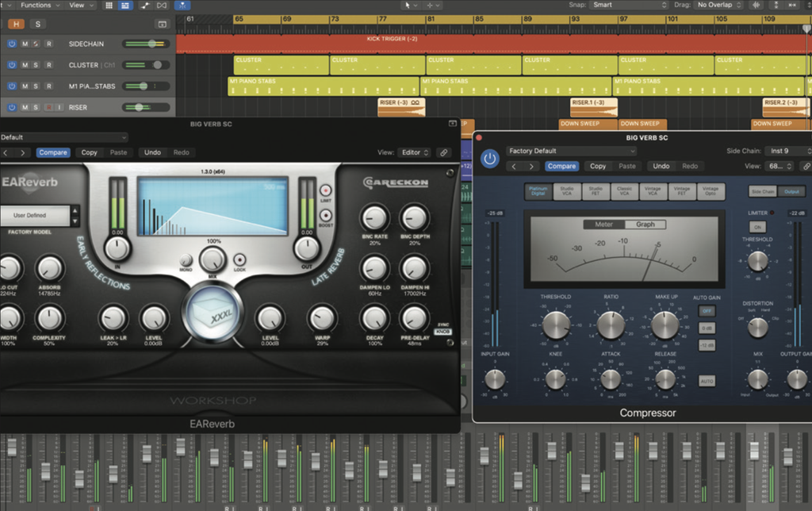812x511 pixels.
Task: Click the link chain icon in Big Verb SC header
Action: (x=806, y=166)
